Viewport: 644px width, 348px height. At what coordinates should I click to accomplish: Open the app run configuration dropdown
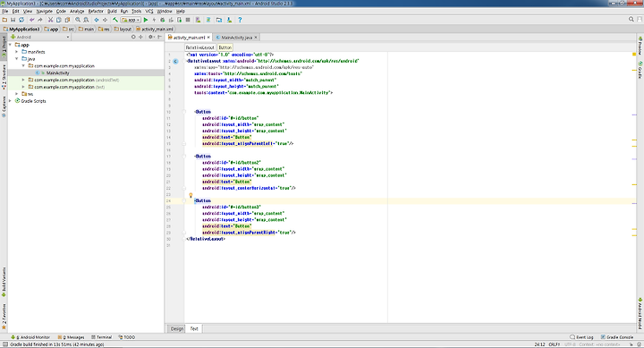pos(131,20)
